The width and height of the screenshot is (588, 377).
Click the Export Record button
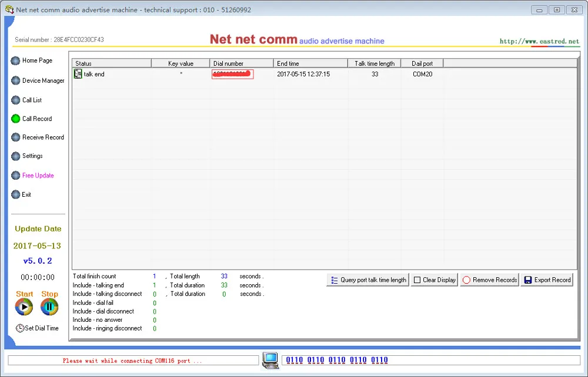point(547,280)
